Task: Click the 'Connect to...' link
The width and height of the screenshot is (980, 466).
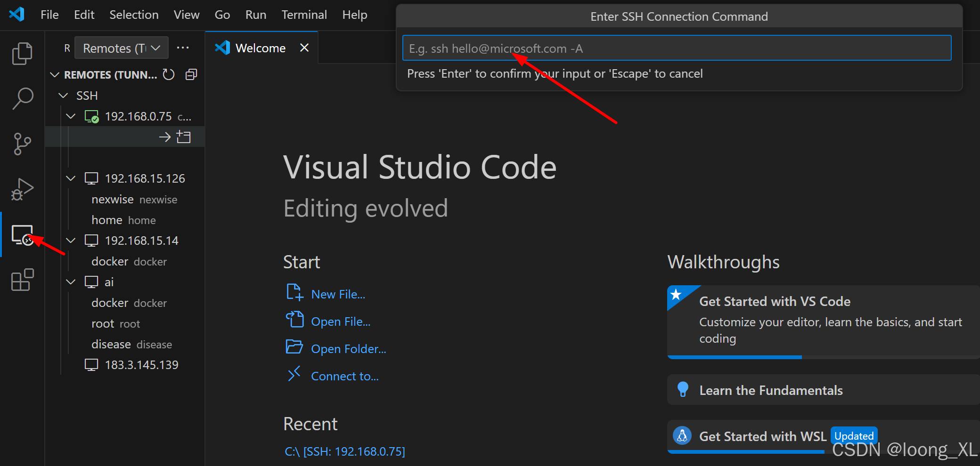Action: pyautogui.click(x=344, y=376)
